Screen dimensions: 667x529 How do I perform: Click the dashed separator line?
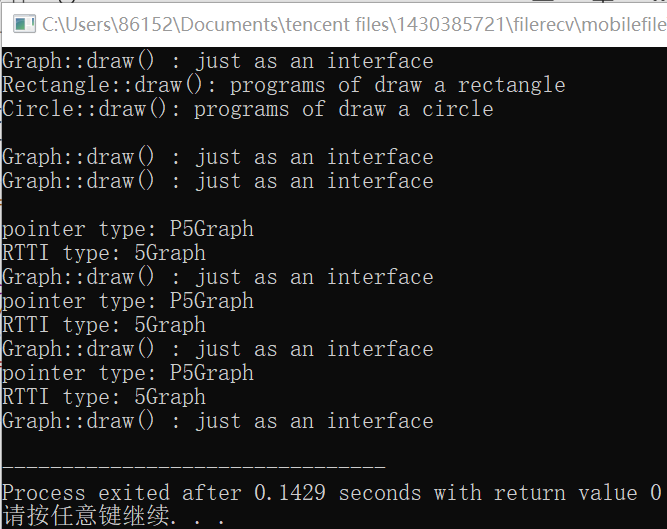click(x=194, y=467)
